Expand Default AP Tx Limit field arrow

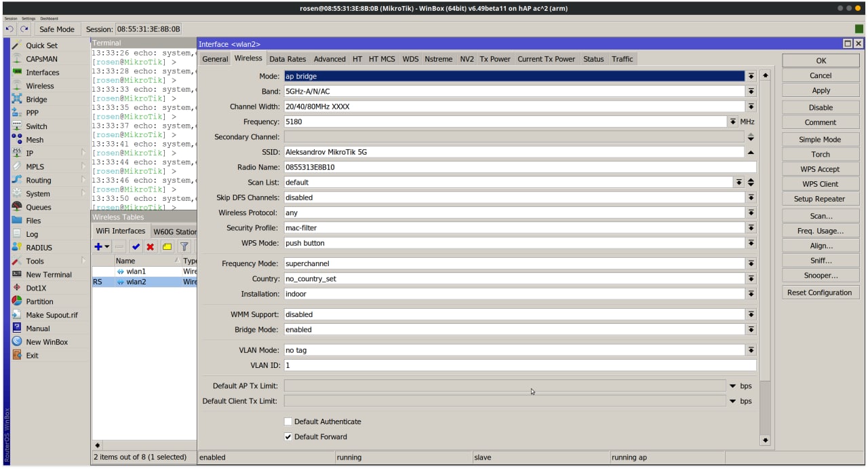(732, 386)
